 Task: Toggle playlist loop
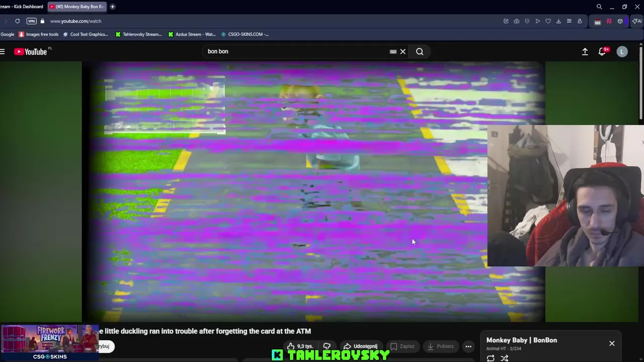491,358
